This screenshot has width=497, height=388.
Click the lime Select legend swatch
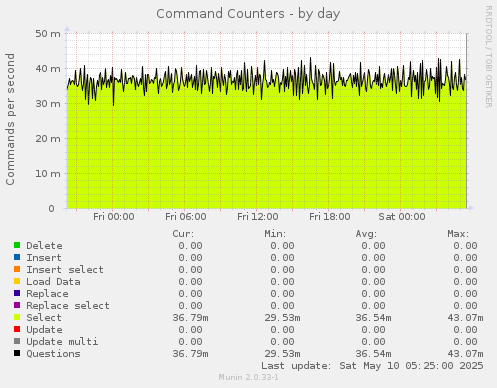17,317
